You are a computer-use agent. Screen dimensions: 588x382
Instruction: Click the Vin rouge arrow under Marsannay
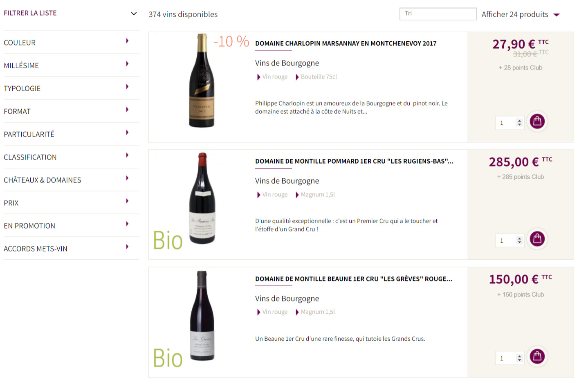pos(258,77)
